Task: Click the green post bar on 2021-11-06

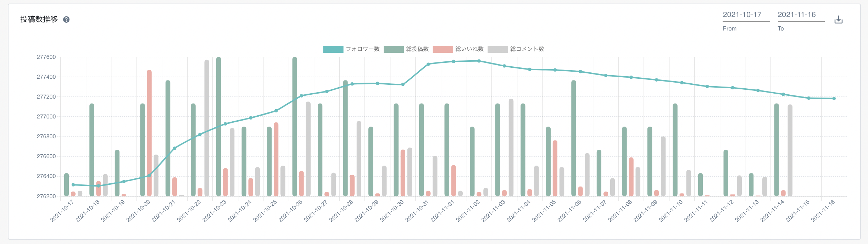Action: point(574,138)
